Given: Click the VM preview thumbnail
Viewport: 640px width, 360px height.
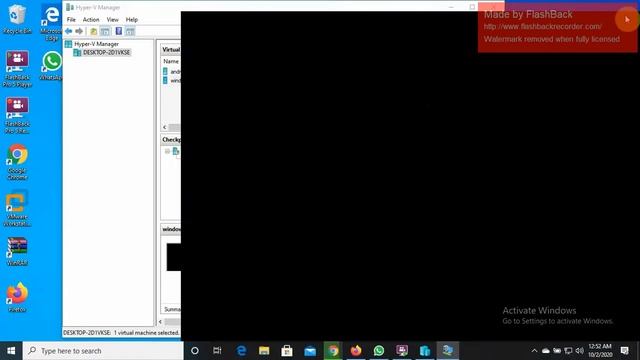Looking at the screenshot, I should click(173, 257).
